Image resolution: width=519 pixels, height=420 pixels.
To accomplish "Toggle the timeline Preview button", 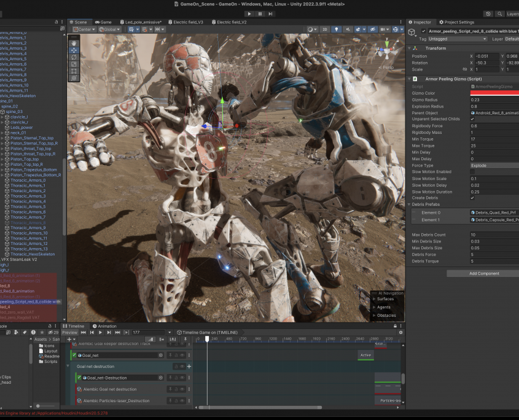I will [x=70, y=332].
